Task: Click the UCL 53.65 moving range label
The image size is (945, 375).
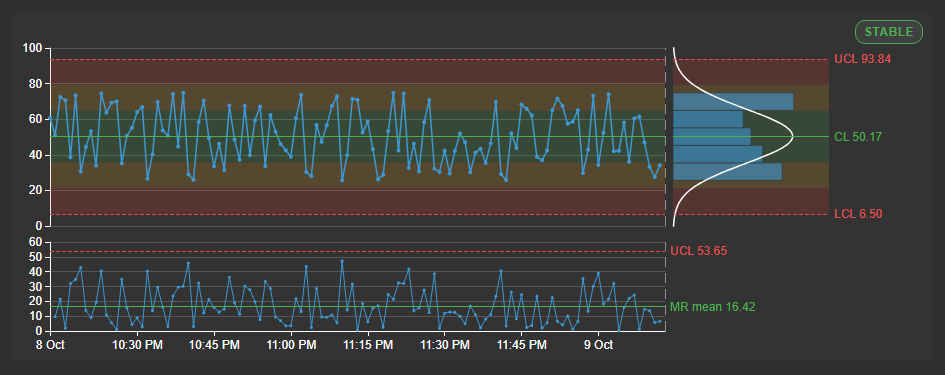Action: [699, 251]
